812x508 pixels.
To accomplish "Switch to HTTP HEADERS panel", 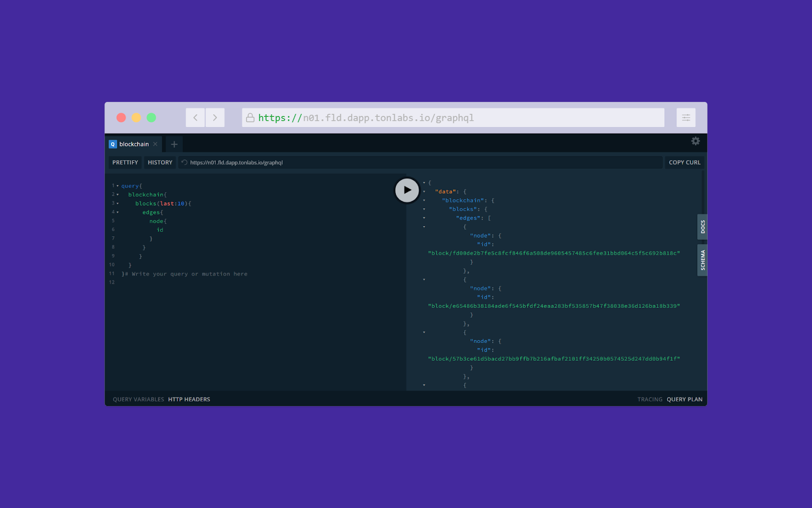I will click(x=189, y=399).
